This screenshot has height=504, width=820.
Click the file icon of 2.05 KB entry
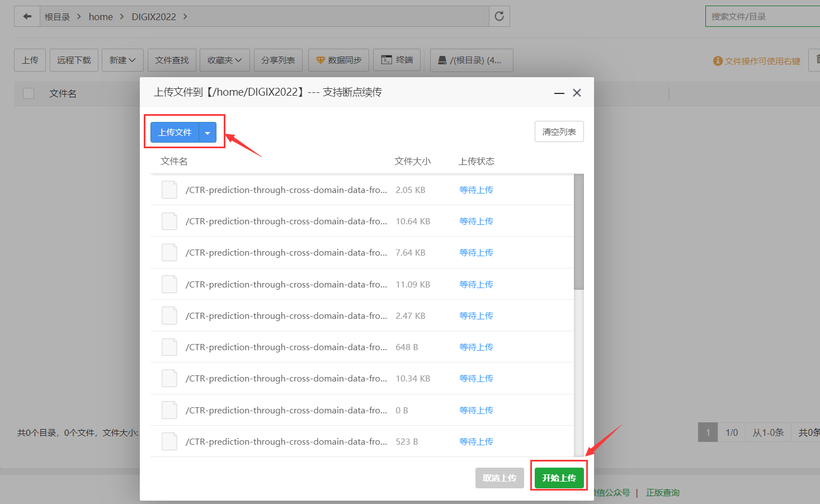(169, 190)
